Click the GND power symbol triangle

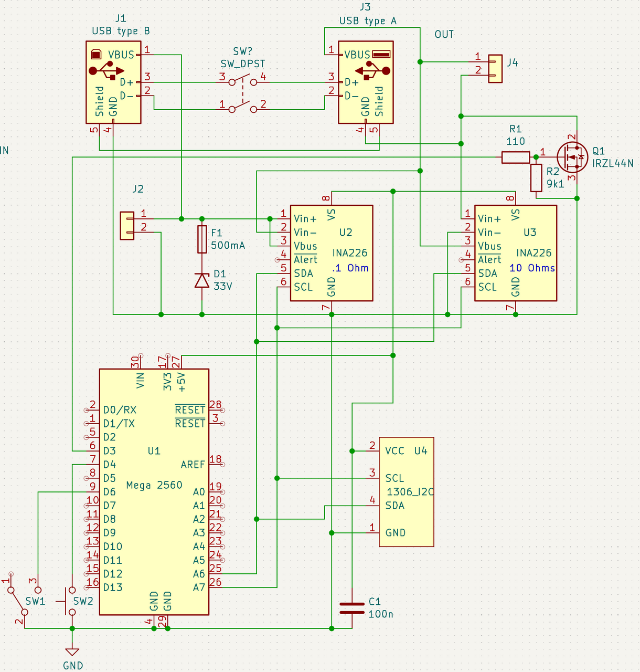click(72, 652)
